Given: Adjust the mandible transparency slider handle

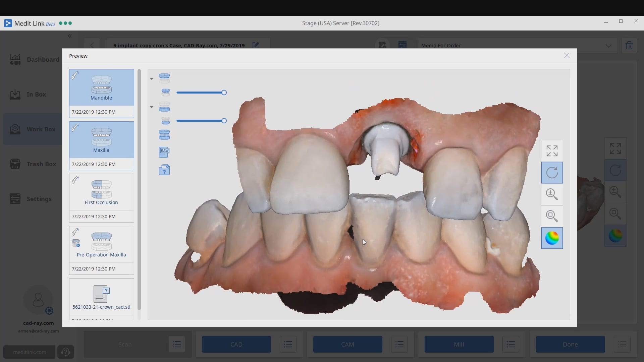Looking at the screenshot, I should click(224, 121).
